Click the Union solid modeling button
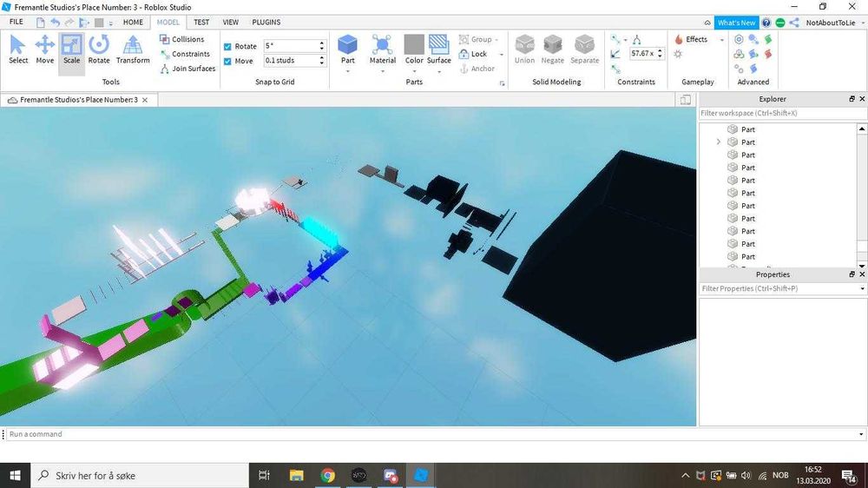 pos(524,49)
